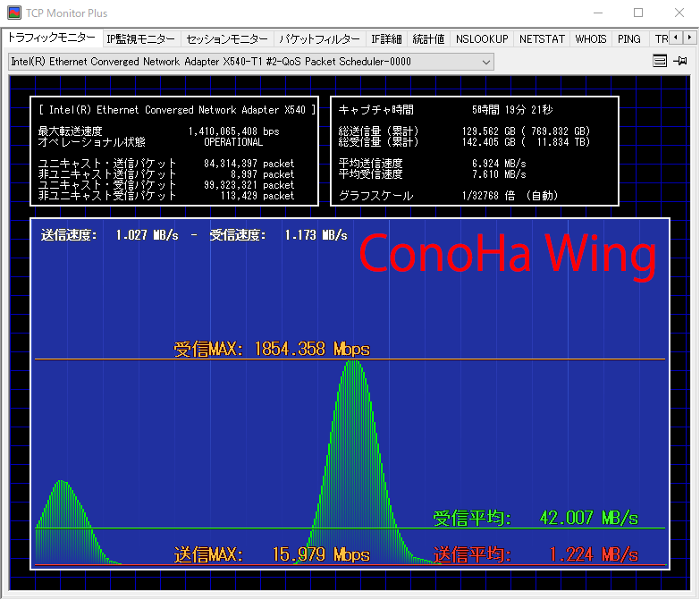Click the list view icon beside the adapter dropdown
The height and width of the screenshot is (600, 700).
(660, 62)
